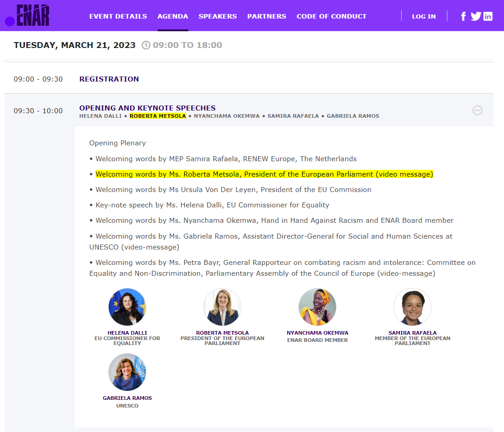Open the Registration session

(109, 79)
